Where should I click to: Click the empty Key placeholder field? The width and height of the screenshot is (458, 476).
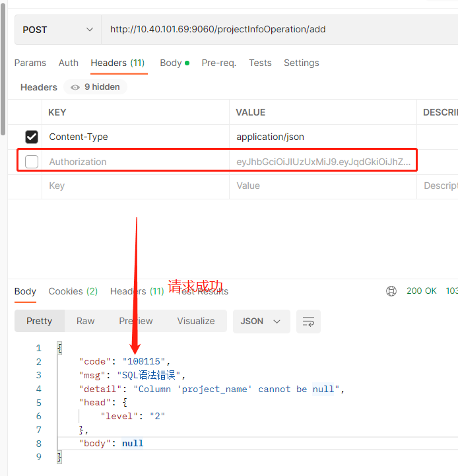pyautogui.click(x=132, y=186)
